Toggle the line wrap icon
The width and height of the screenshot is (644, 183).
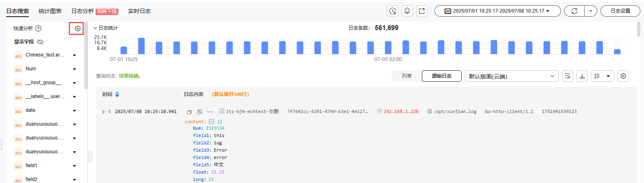pos(568,76)
